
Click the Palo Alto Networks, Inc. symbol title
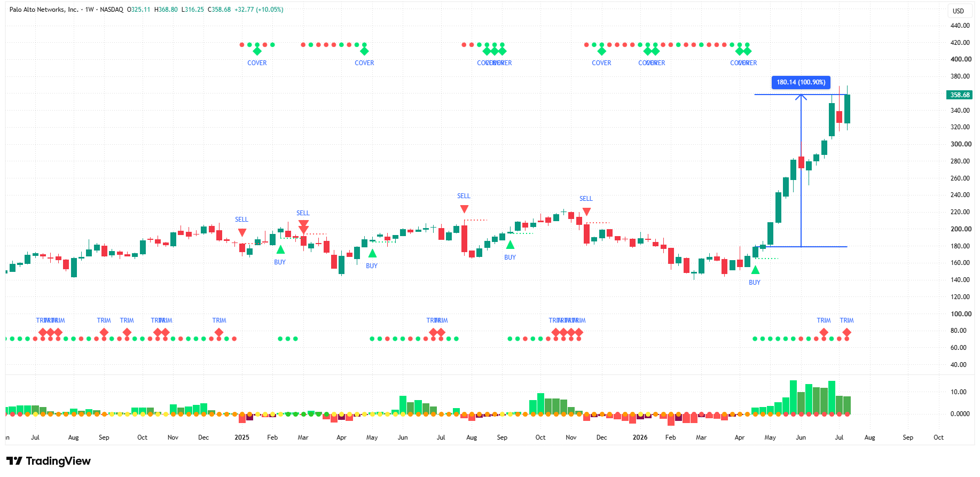tap(44, 10)
